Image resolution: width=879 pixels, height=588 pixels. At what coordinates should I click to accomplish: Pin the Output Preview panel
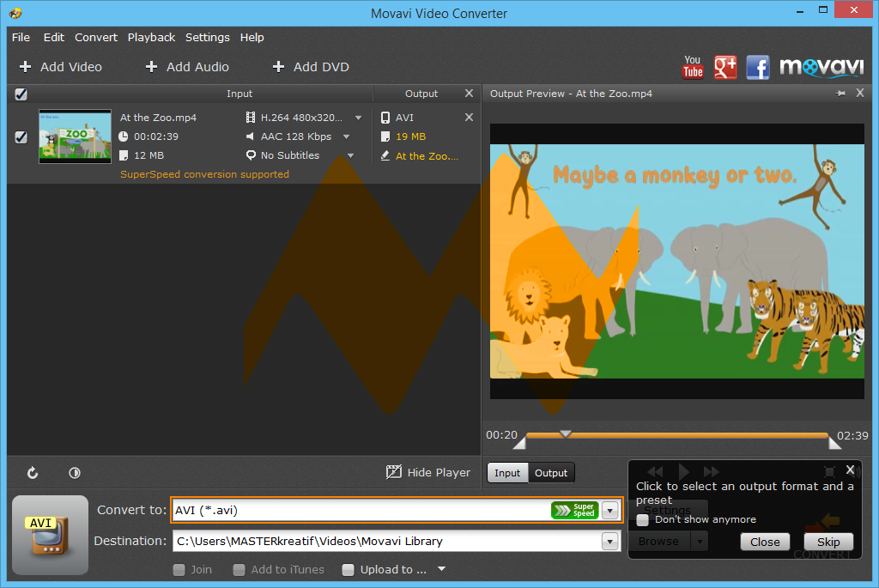pos(841,93)
